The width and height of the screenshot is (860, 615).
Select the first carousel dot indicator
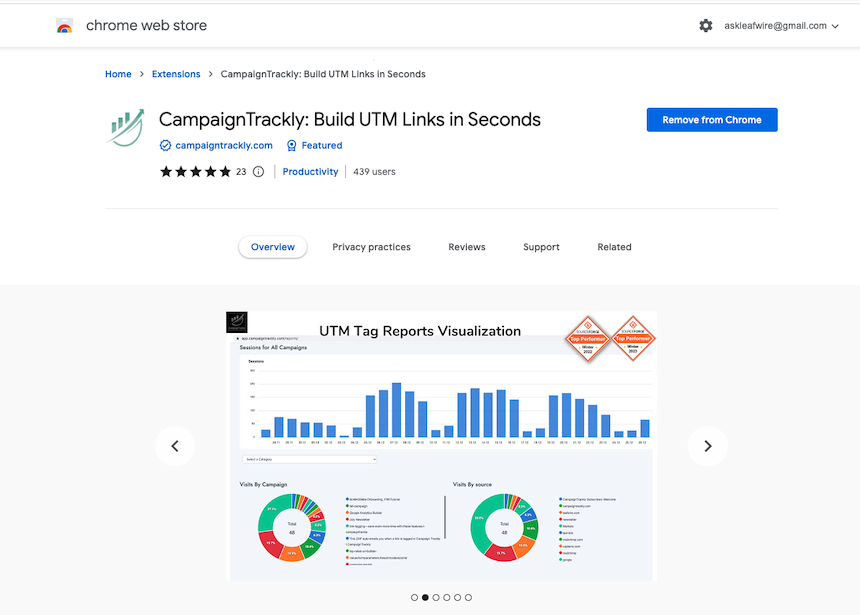pos(415,597)
